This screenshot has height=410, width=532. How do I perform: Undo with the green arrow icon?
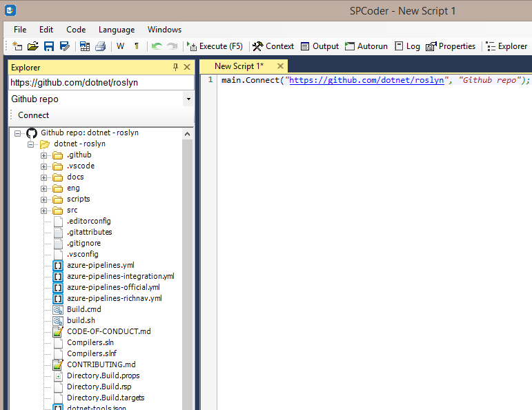(x=157, y=46)
